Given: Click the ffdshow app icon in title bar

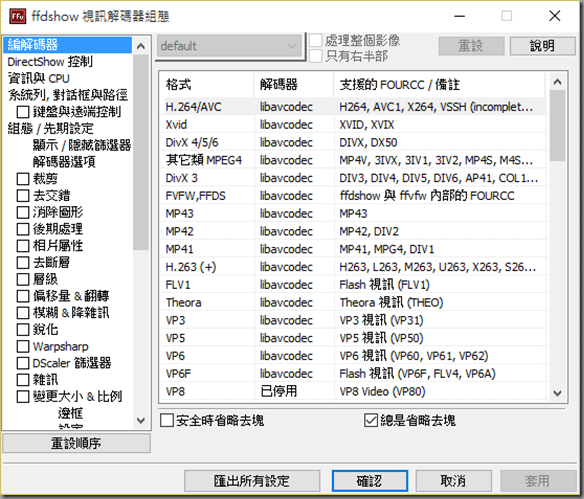Looking at the screenshot, I should [x=17, y=16].
